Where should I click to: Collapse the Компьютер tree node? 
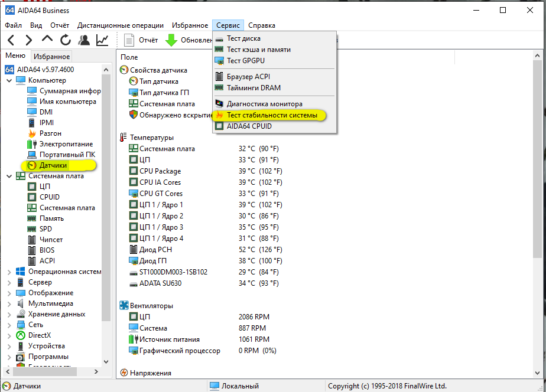[x=8, y=80]
